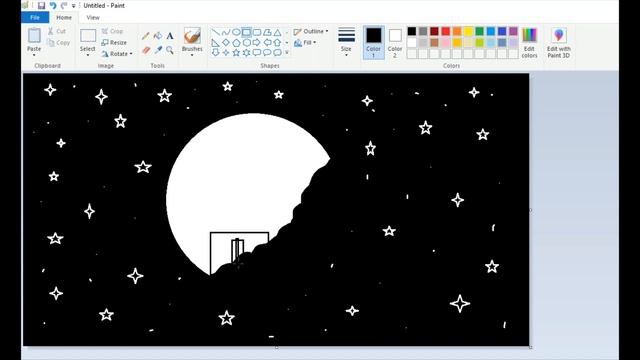Expand the Shapes gallery more arrow
Image resolution: width=640 pixels, height=360 pixels.
point(287,52)
